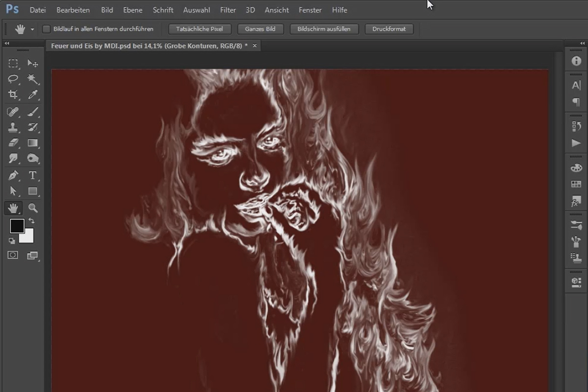Select the Eyedropper tool

33,95
